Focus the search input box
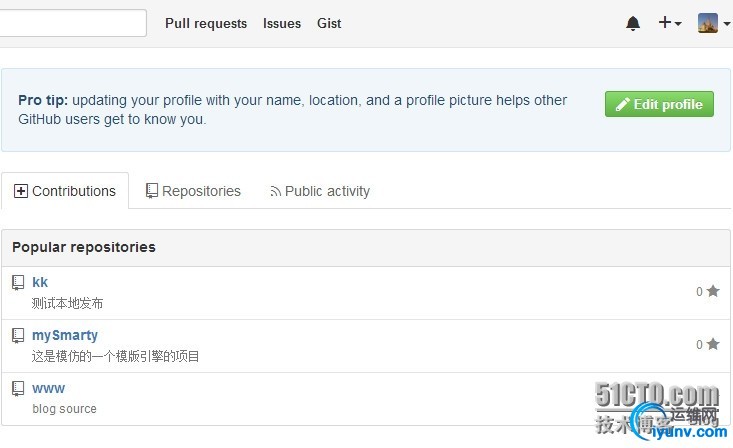This screenshot has height=448, width=733. click(x=70, y=23)
